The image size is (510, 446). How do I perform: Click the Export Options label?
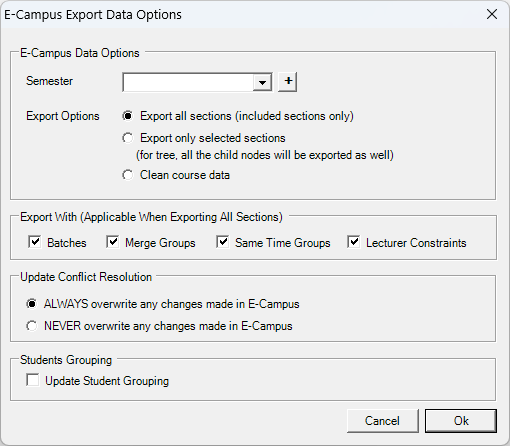point(63,116)
